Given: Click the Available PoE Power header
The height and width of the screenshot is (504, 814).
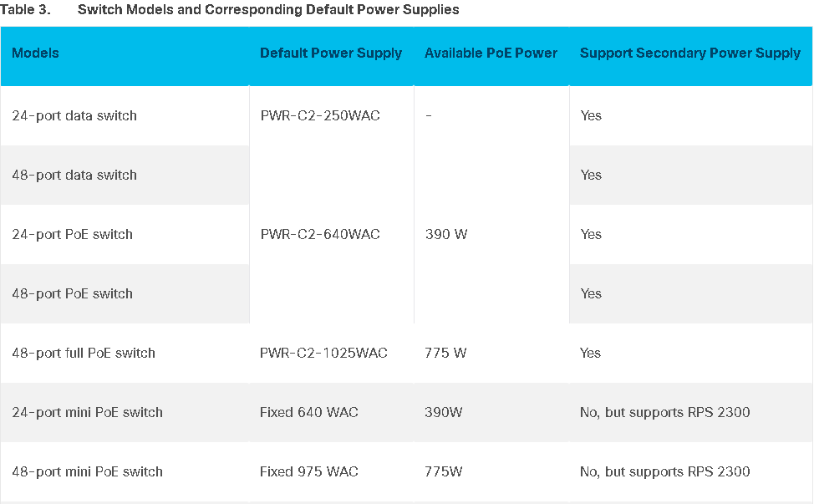Looking at the screenshot, I should (491, 53).
